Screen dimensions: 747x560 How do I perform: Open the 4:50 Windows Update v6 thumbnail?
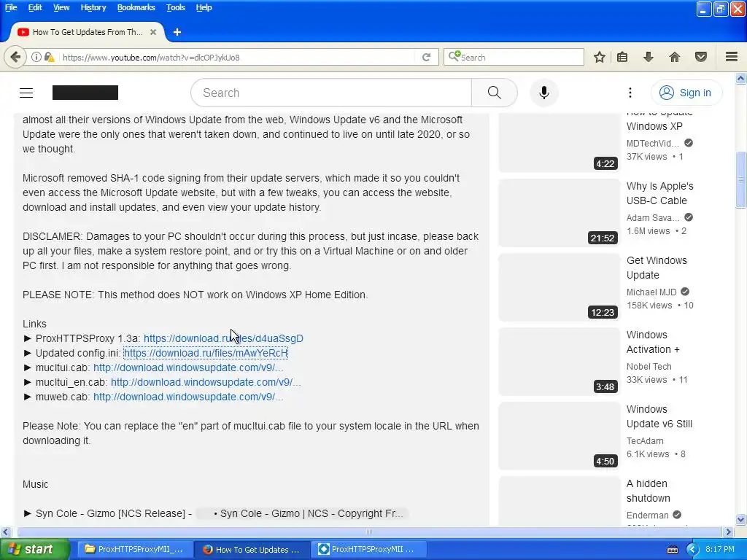[x=560, y=436]
